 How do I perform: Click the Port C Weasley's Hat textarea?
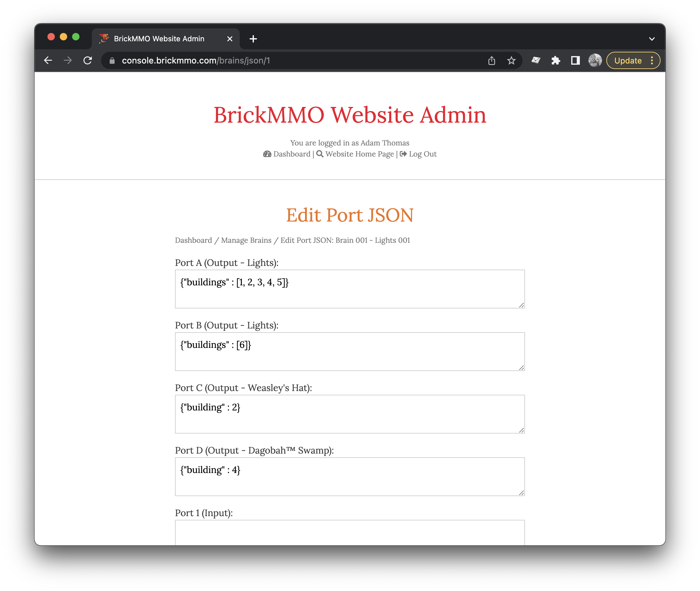click(349, 414)
